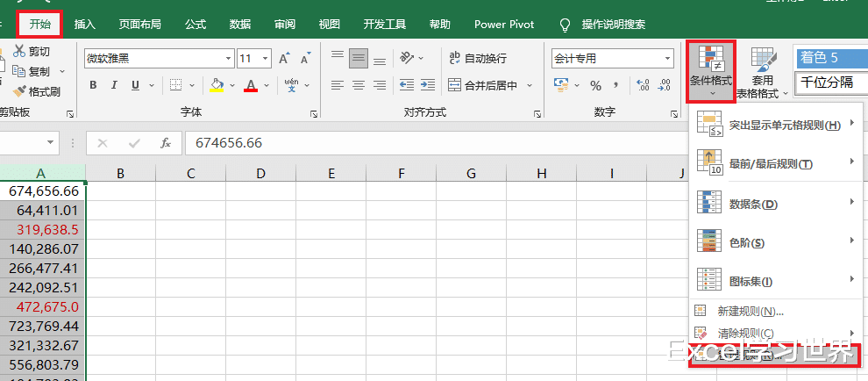The height and width of the screenshot is (381, 868).
Task: Toggle underline formatting (U)
Action: click(x=135, y=85)
